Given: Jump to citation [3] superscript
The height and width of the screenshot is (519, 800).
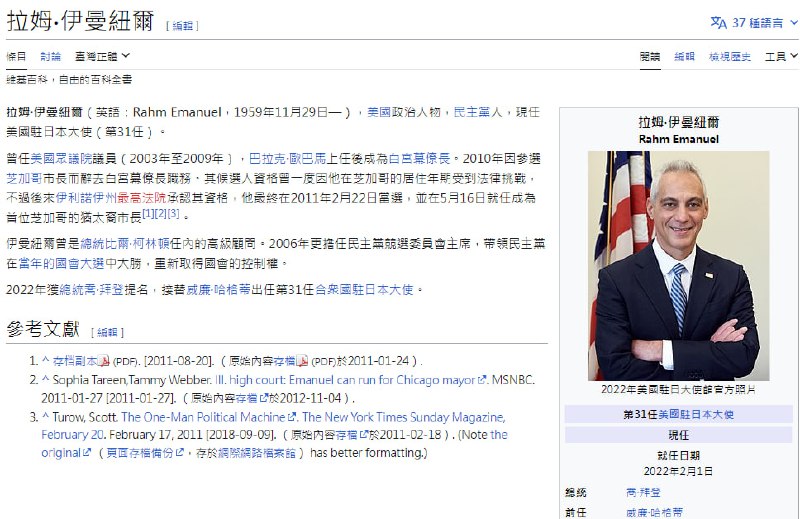Looking at the screenshot, I should [173, 213].
